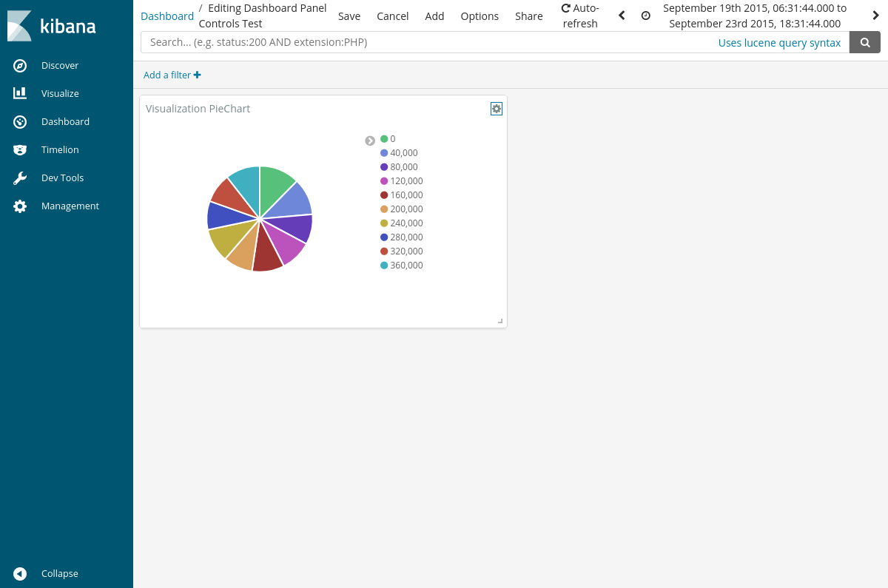Click Dev Tools label in sidebar

[63, 178]
